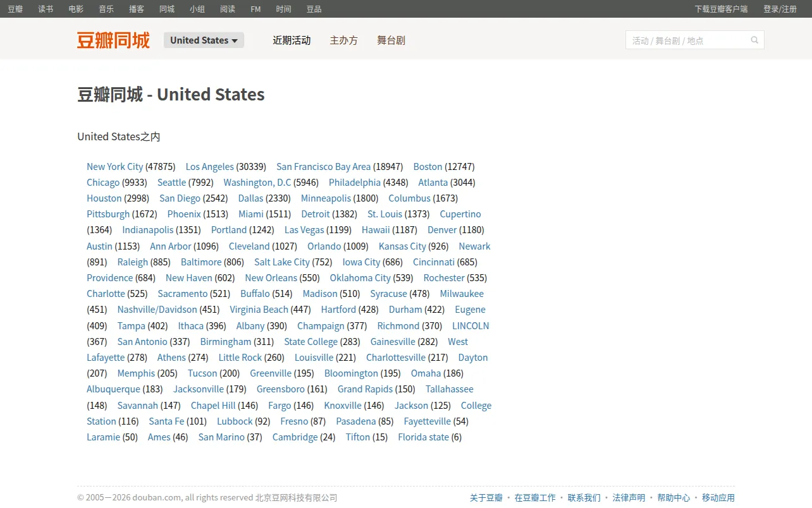Open the Kansas City link
Viewport: 812px width, 508px height.
402,246
